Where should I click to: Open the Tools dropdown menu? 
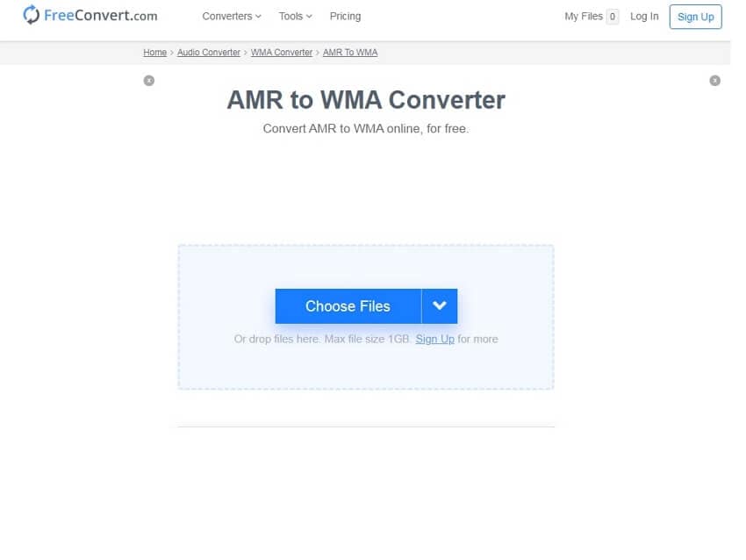(x=296, y=16)
